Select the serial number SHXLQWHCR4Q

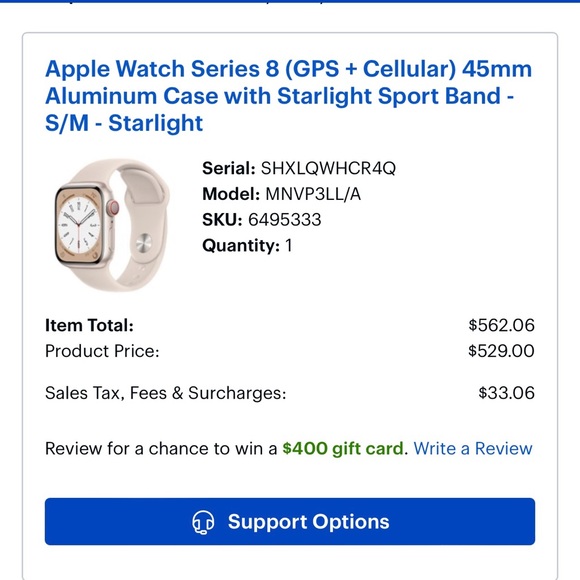(328, 168)
